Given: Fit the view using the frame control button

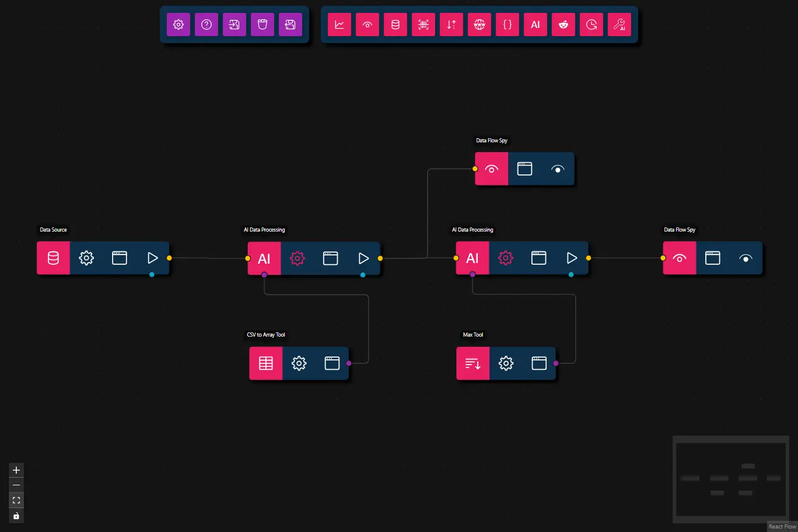Looking at the screenshot, I should coord(16,500).
